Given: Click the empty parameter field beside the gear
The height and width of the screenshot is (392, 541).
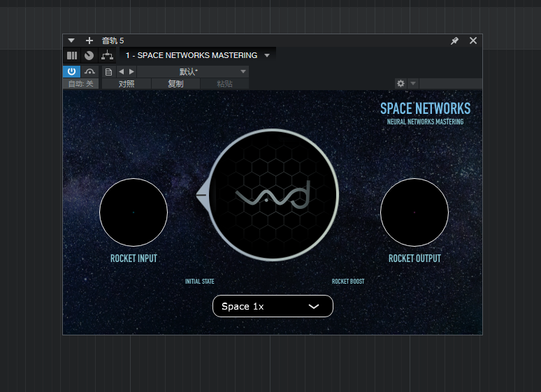Looking at the screenshot, I should pyautogui.click(x=451, y=84).
